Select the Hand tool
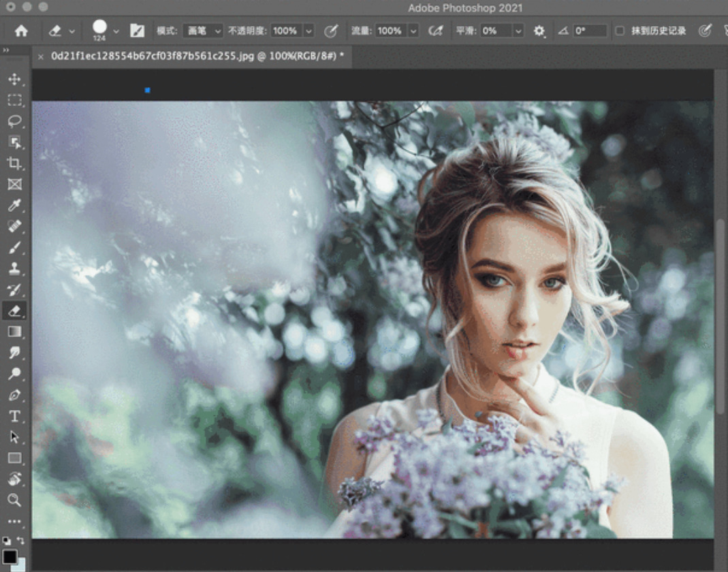The height and width of the screenshot is (572, 728). (x=14, y=479)
